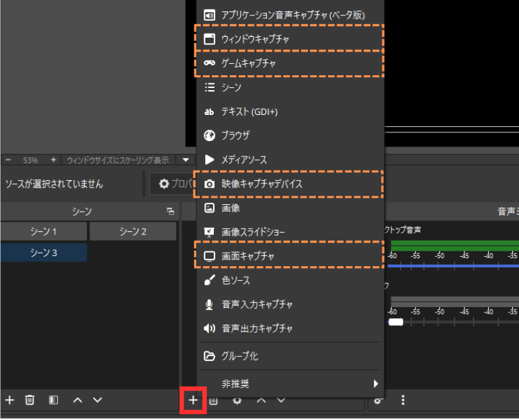Move the scene down with arrow
This screenshot has width=519, height=420.
(97, 400)
